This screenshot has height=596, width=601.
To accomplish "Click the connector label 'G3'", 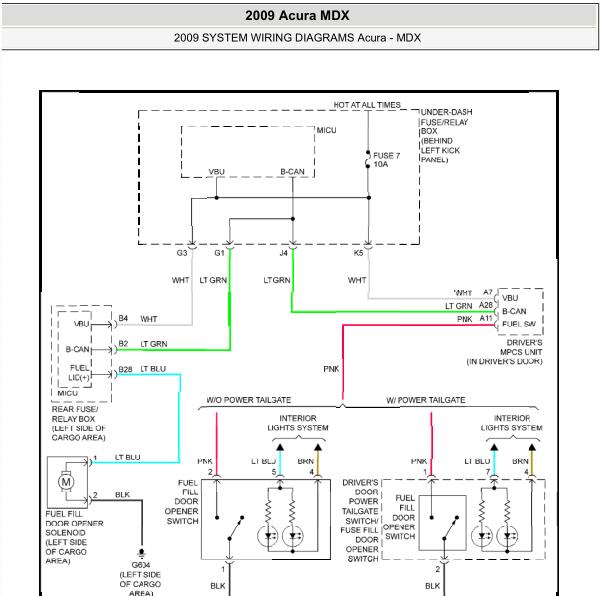I will tap(182, 253).
